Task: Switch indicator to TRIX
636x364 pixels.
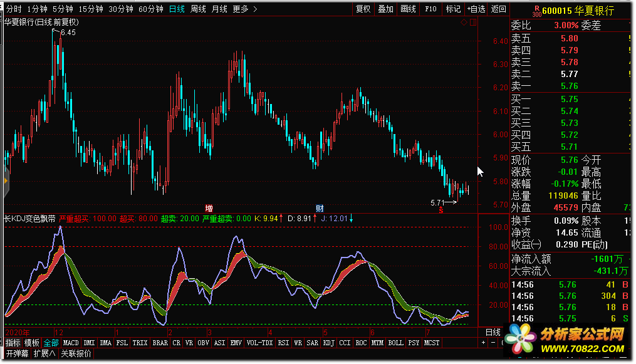Action: [140, 343]
